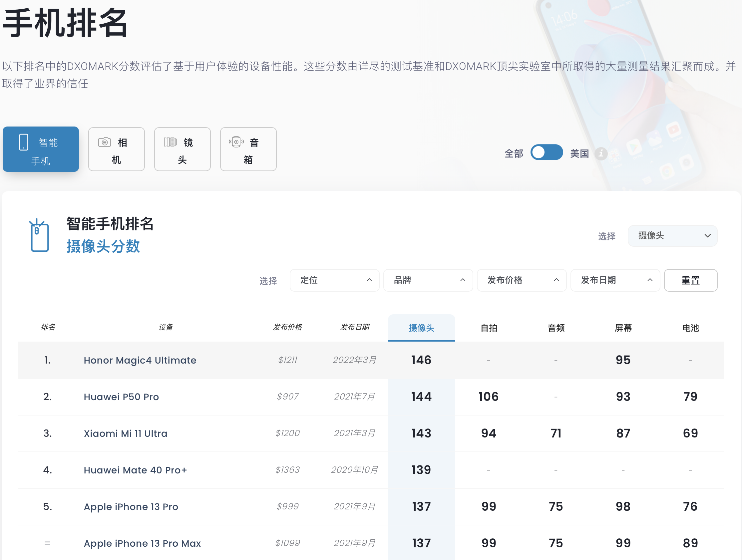Switch to the 电池 score column tab

click(690, 328)
